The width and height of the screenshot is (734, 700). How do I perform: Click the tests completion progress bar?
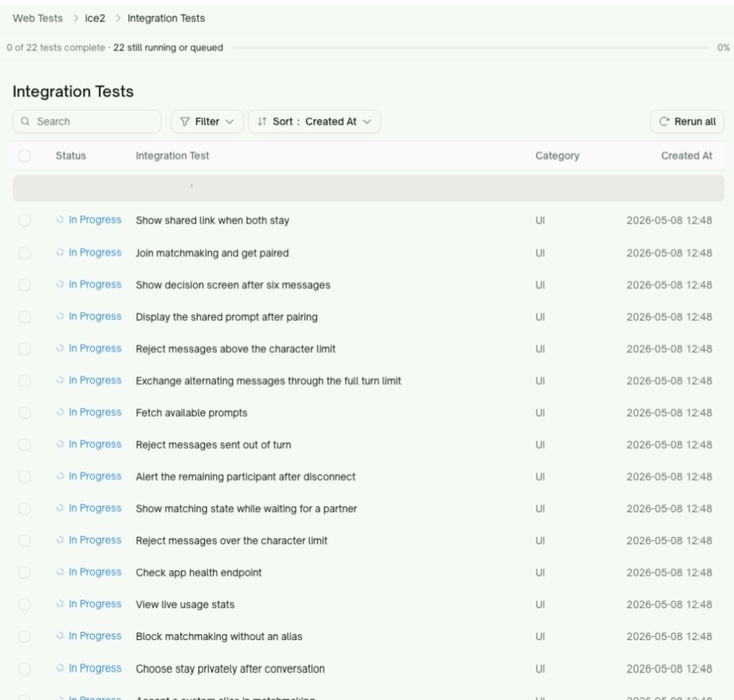470,48
